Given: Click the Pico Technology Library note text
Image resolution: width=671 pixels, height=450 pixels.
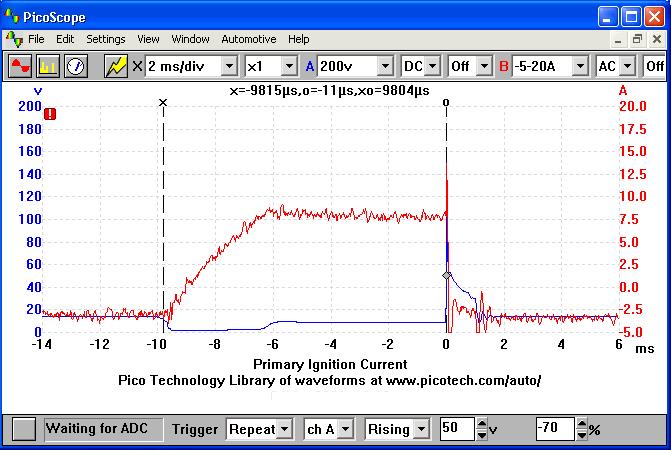Looking at the screenshot, I should point(330,380).
